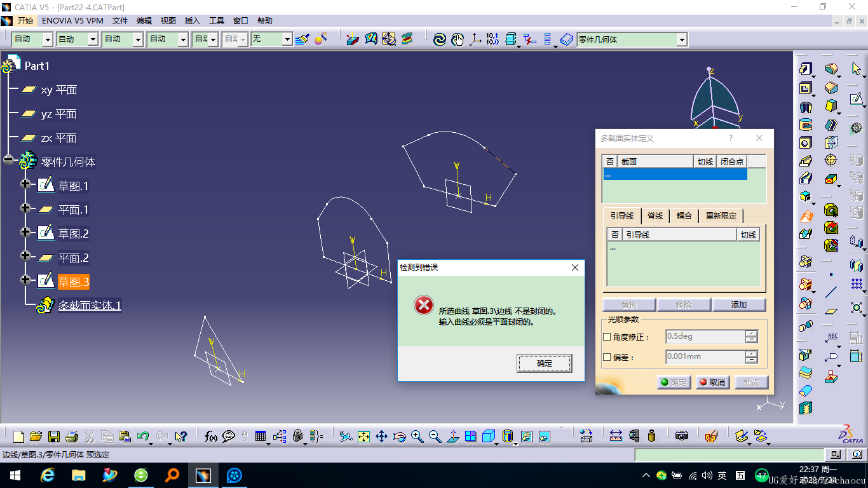Open the Sketcher tool icon
This screenshot has height=488, width=868.
click(857, 98)
